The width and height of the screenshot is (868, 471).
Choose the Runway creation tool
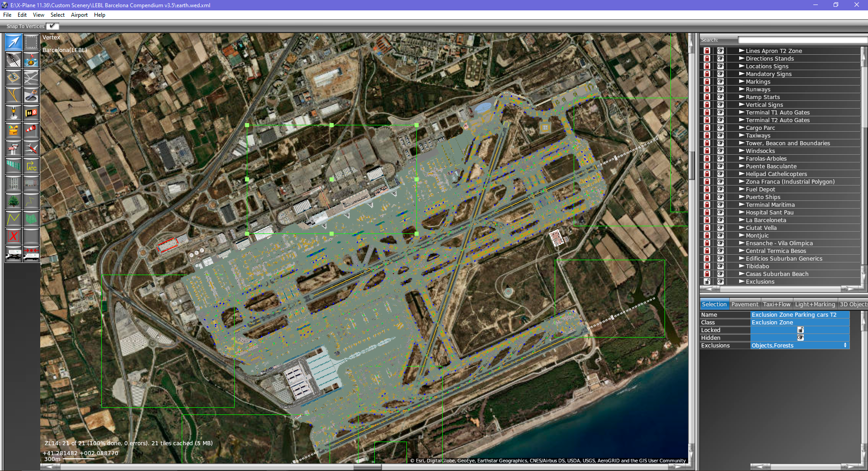[14, 60]
